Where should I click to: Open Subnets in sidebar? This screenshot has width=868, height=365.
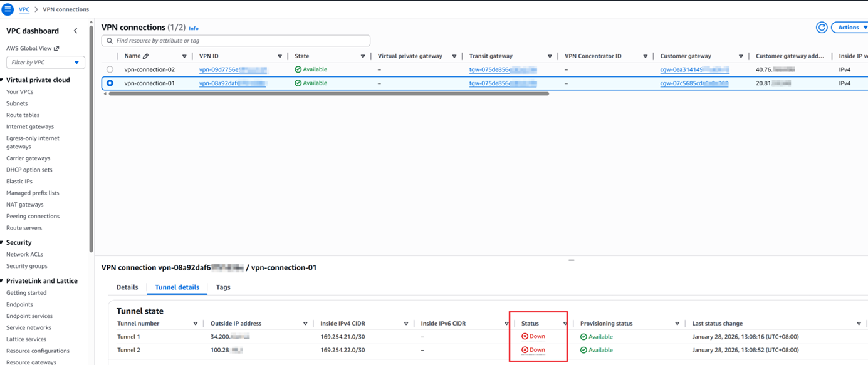pyautogui.click(x=17, y=103)
